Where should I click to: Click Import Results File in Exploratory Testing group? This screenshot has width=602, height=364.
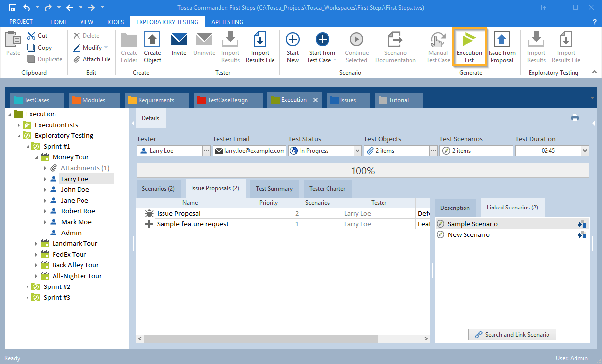[x=566, y=47]
